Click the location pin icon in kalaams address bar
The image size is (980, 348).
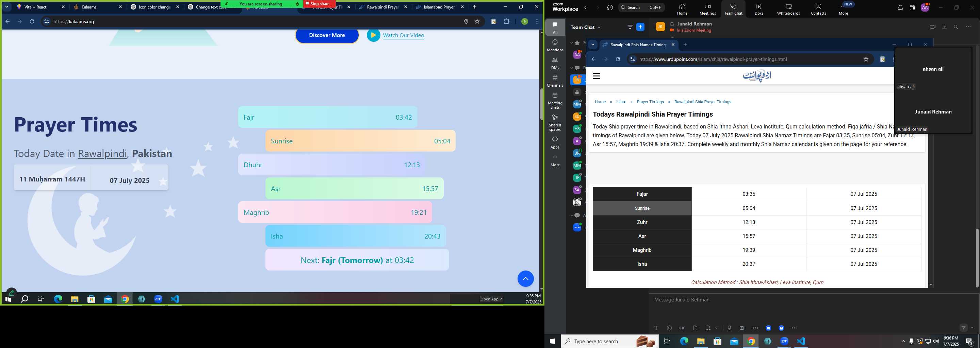pos(466,22)
